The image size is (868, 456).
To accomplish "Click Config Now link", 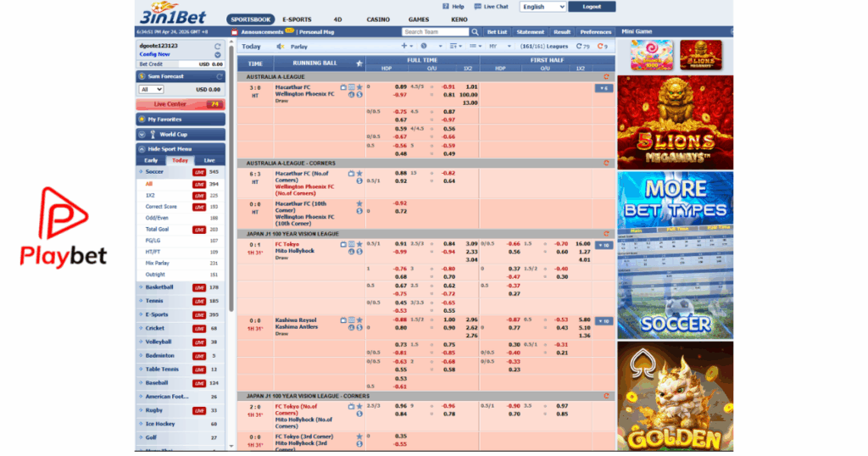I will coord(154,54).
